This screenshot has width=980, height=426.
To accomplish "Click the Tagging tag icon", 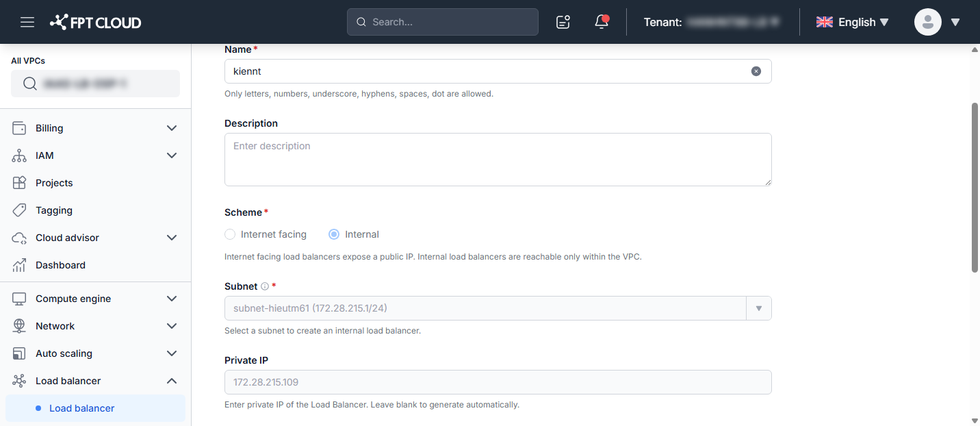I will coord(19,210).
